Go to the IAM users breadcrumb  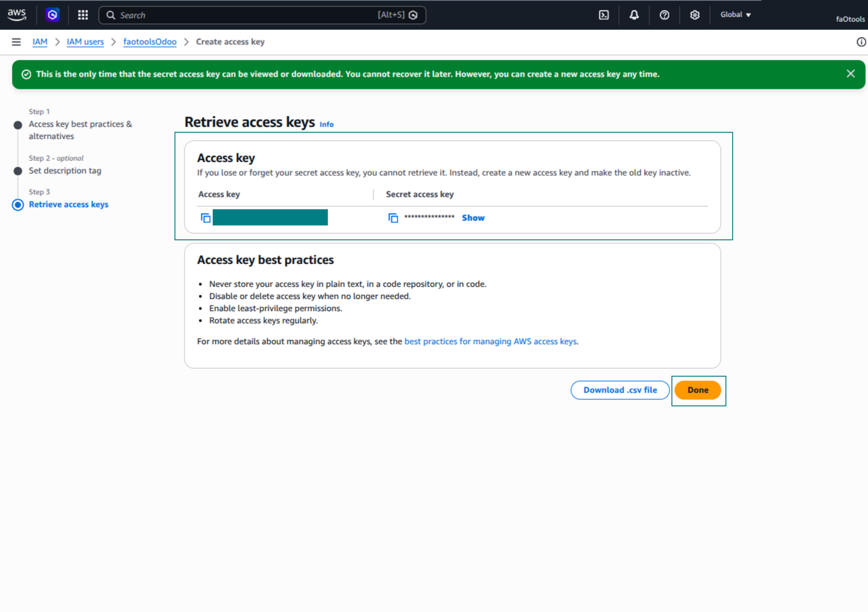(x=85, y=42)
